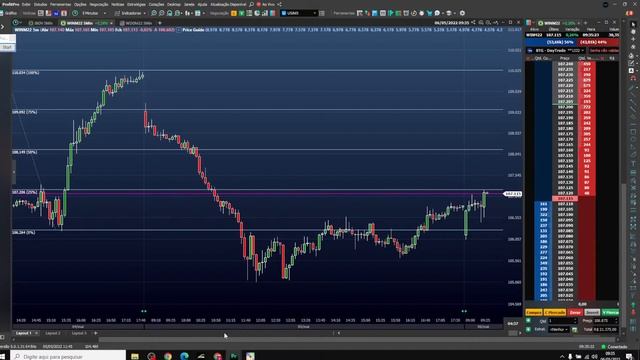Click the clock interval icon in toolbar
Image resolution: width=640 pixels, height=360 pixels.
tap(75, 13)
